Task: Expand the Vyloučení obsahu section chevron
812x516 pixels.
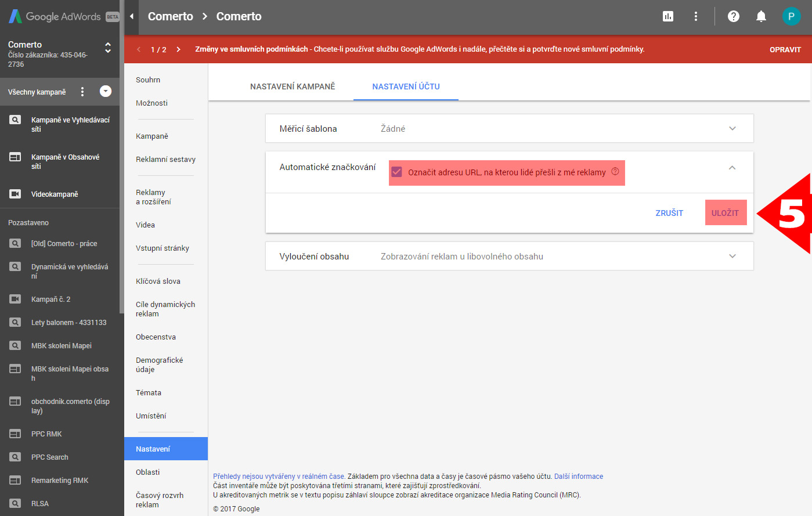Action: (732, 256)
